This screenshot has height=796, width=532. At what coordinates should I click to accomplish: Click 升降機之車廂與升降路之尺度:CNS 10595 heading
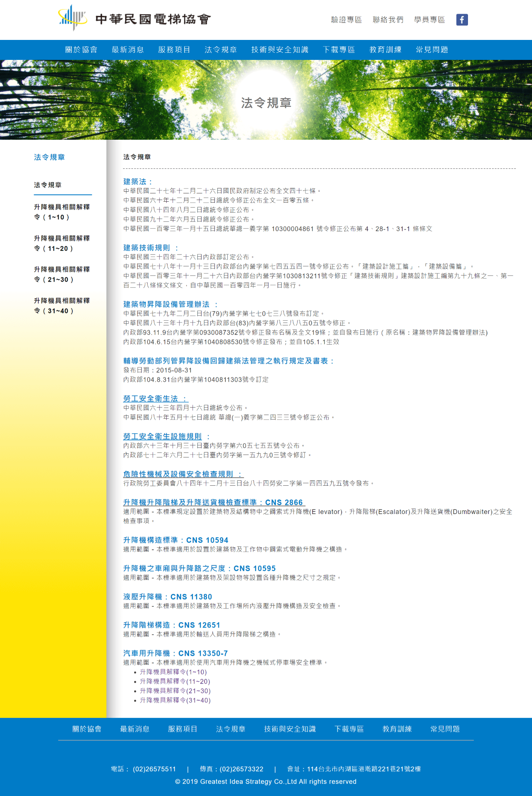199,569
